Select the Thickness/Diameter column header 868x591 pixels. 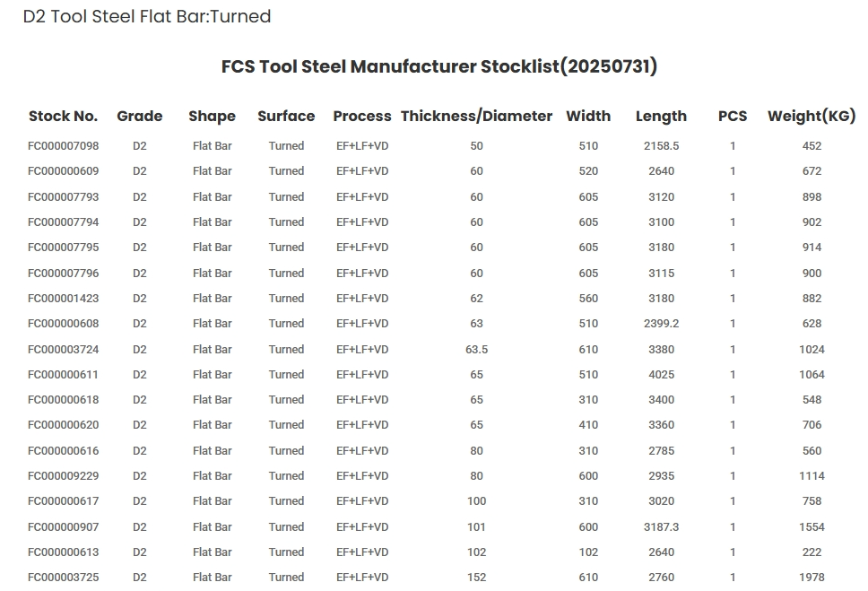[476, 116]
